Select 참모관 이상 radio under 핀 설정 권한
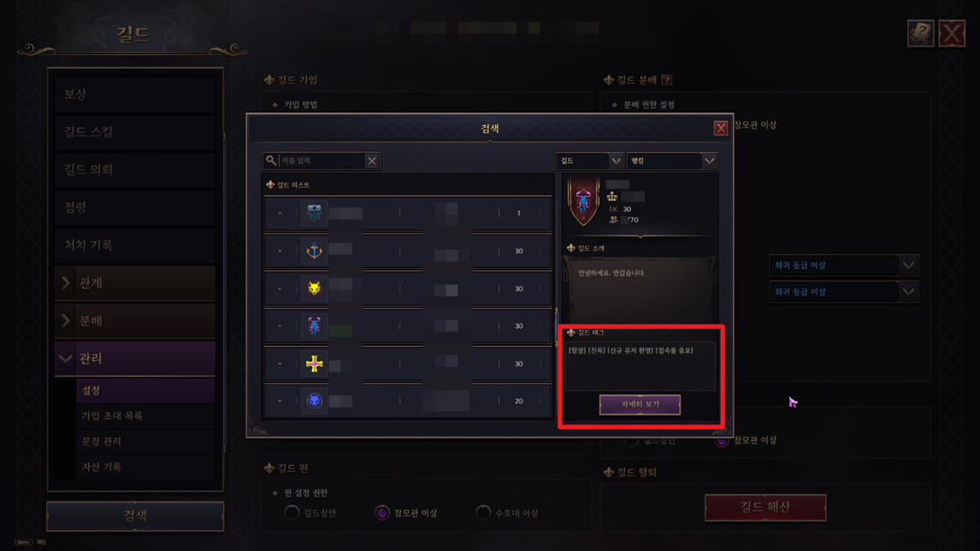The height and width of the screenshot is (551, 980). pos(382,513)
